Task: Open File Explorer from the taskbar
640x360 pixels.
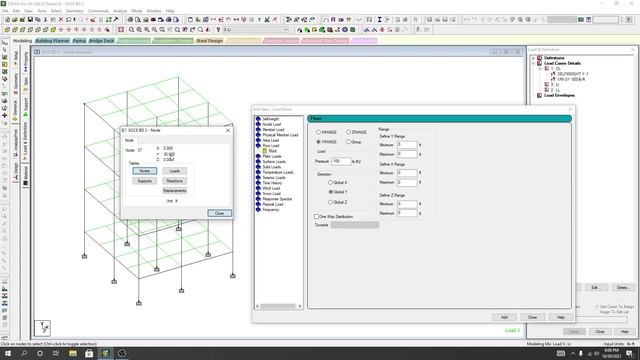Action: [73, 353]
